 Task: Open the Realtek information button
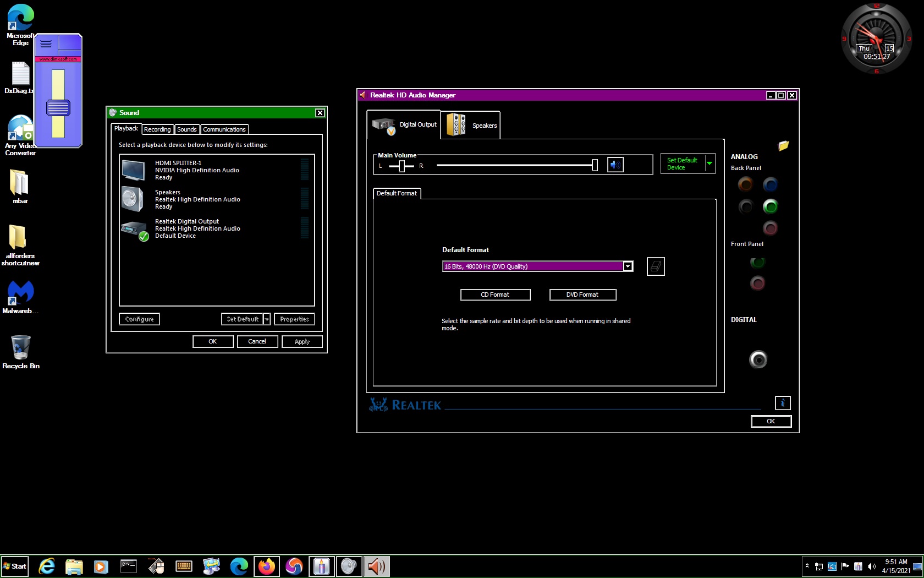783,403
